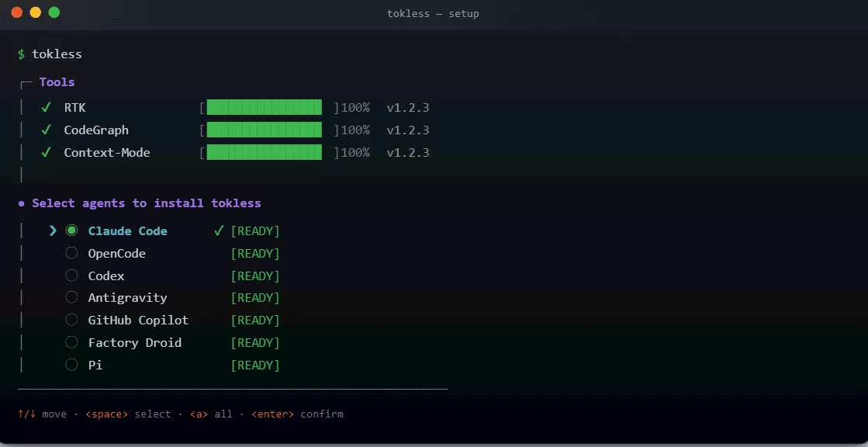Image resolution: width=868 pixels, height=447 pixels.
Task: Click the CodeGraph tool name
Action: click(96, 130)
